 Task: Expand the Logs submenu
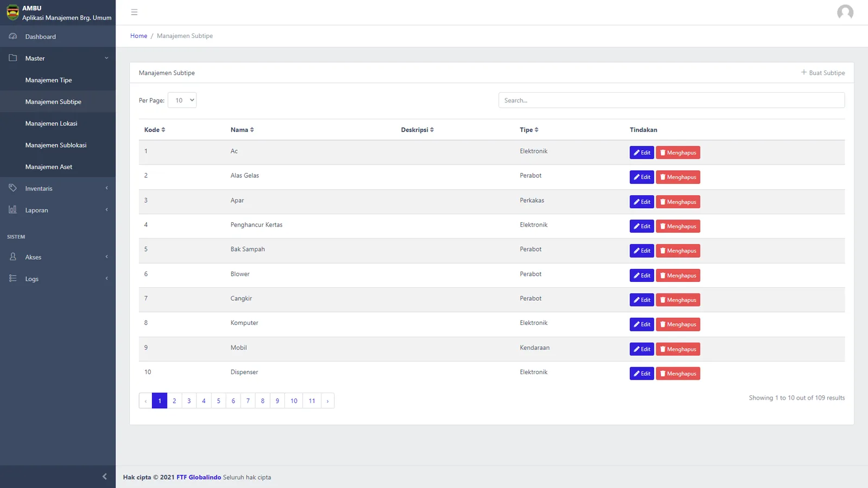tap(106, 279)
